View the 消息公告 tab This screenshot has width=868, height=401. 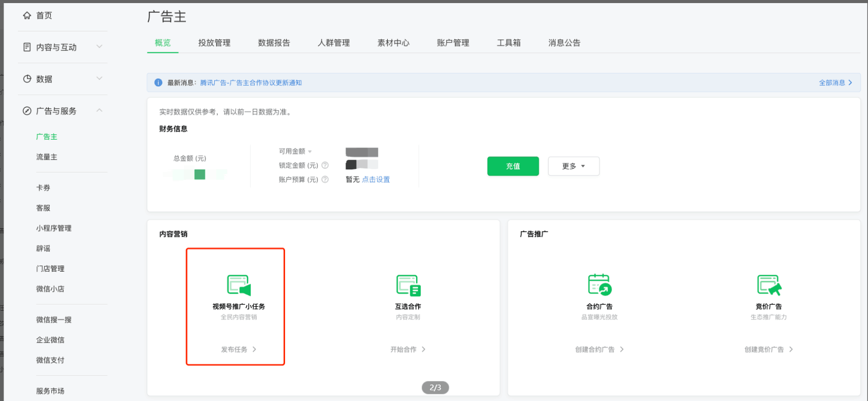coord(564,43)
